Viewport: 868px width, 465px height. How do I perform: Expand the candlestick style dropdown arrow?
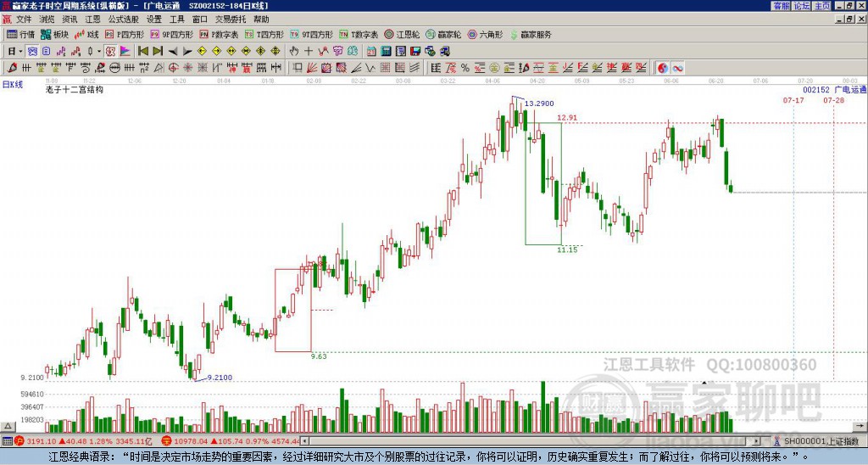pos(99,52)
